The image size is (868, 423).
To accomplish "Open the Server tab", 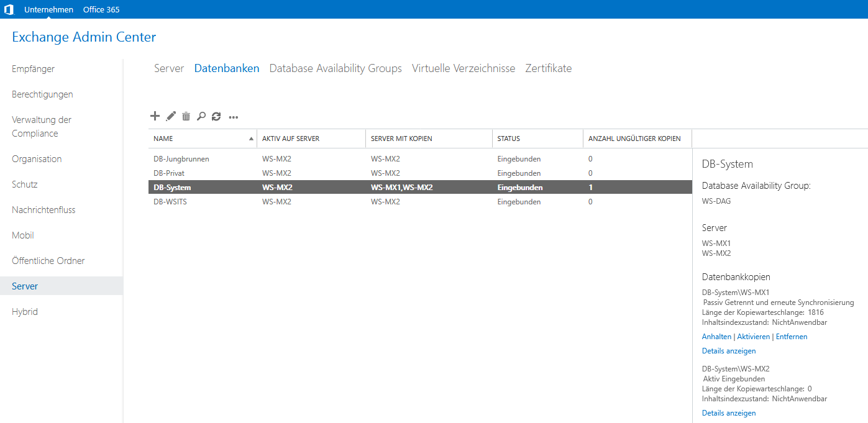I will (x=169, y=68).
